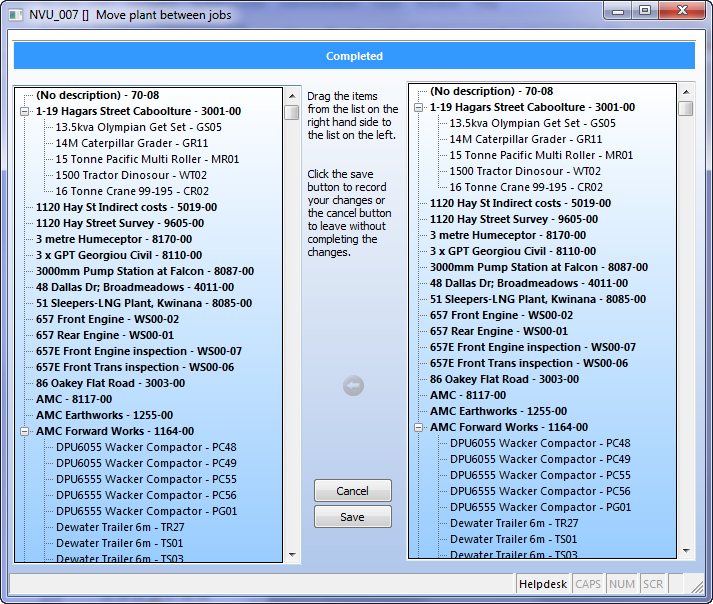
Task: Click the Completed progress bar
Action: click(354, 56)
